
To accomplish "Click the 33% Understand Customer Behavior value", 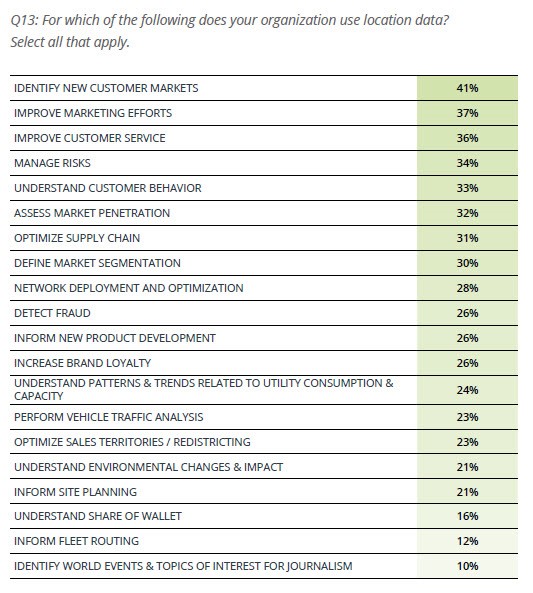I will tap(467, 188).
